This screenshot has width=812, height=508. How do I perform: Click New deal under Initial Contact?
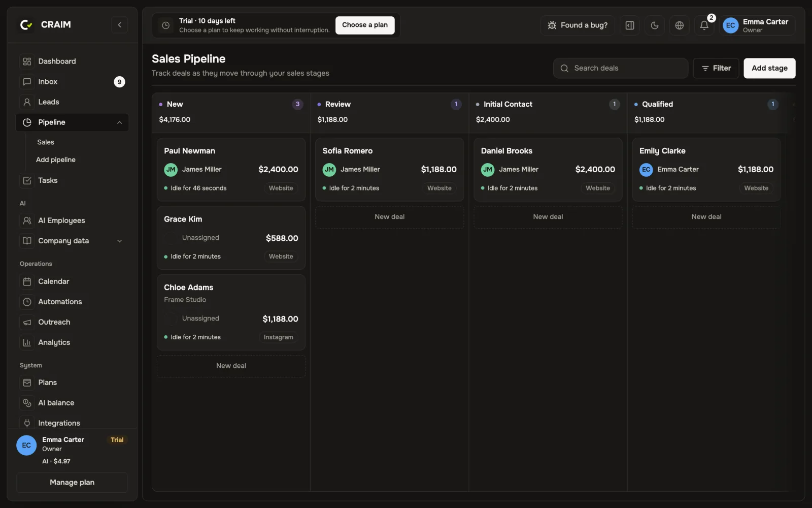click(548, 217)
